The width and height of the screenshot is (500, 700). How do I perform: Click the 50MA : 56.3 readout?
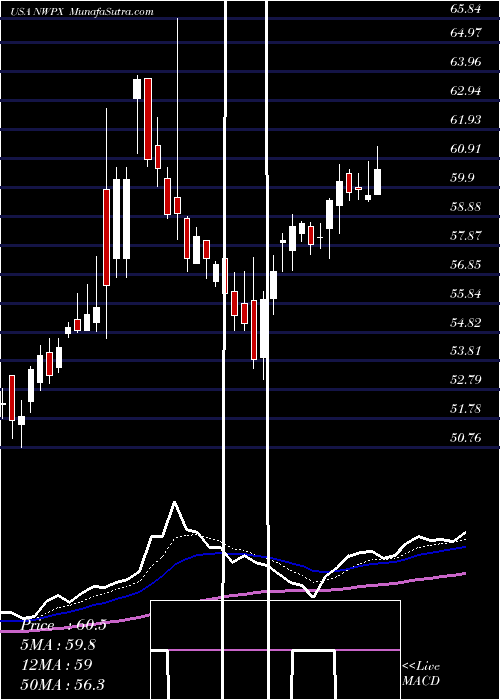click(62, 684)
